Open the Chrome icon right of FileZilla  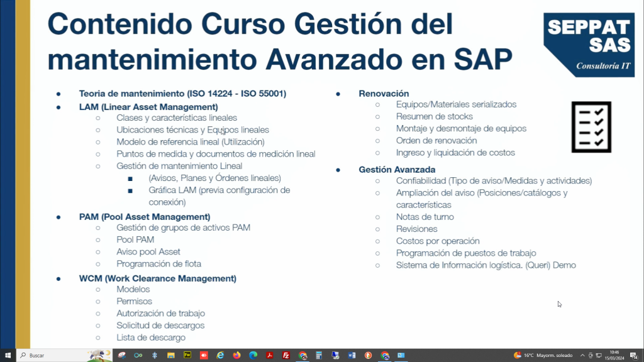pos(303,356)
